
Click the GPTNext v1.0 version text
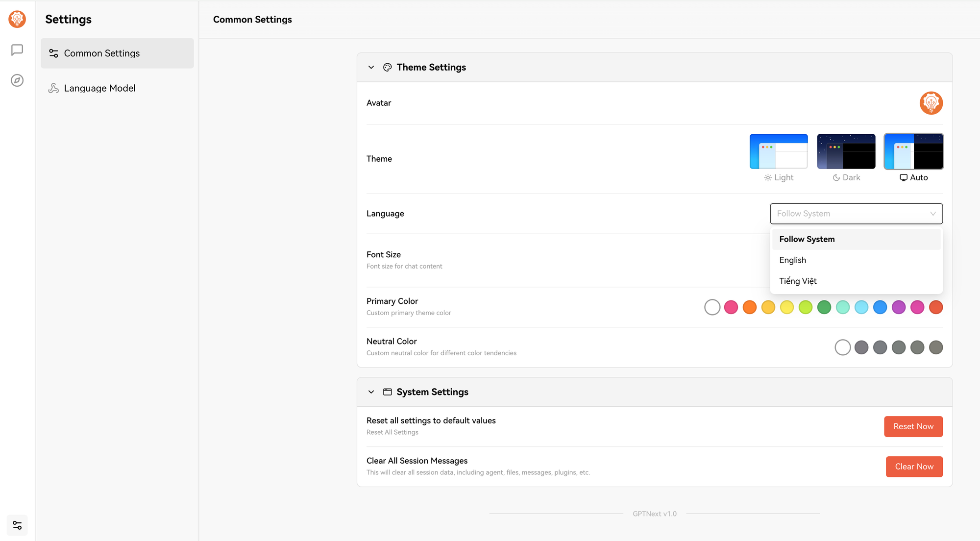pyautogui.click(x=655, y=514)
